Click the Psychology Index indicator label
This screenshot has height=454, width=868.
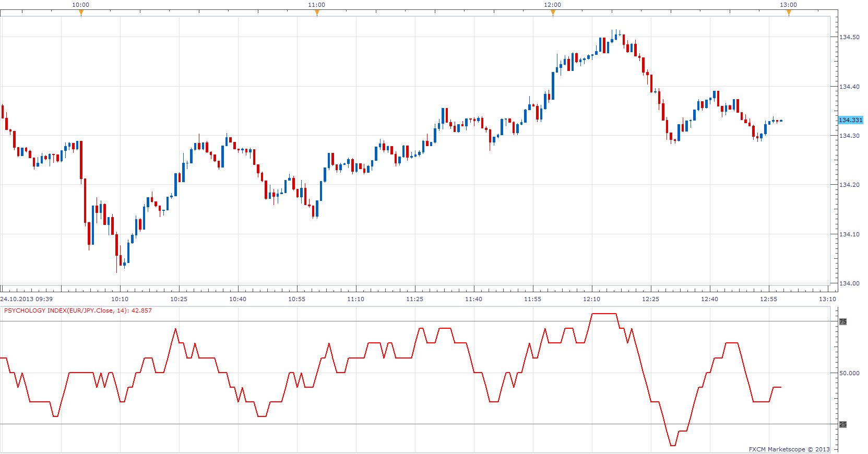[78, 310]
